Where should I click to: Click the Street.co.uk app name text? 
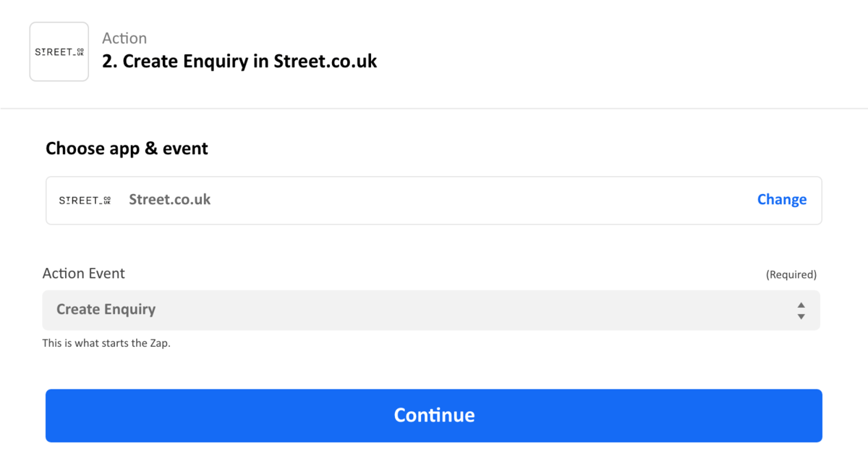pyautogui.click(x=169, y=200)
